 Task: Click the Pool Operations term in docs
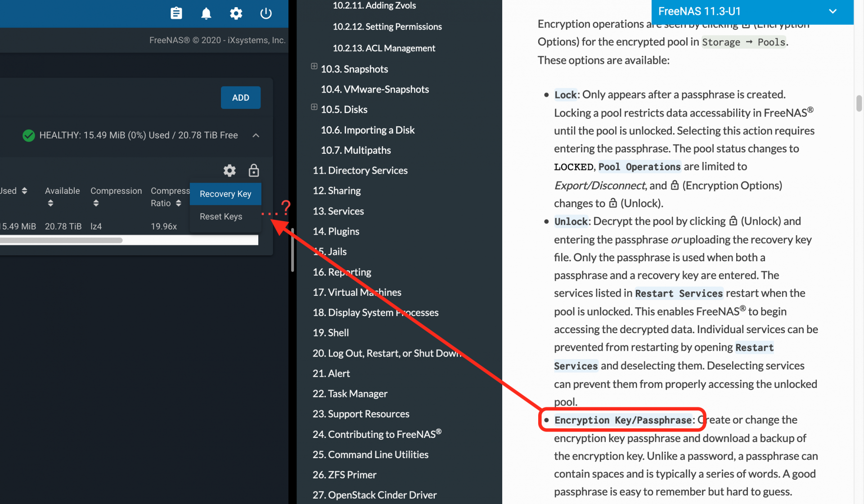pos(639,167)
